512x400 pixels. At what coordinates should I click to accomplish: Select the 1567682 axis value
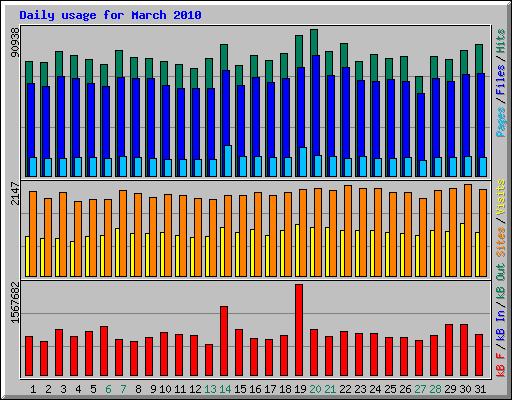point(15,303)
